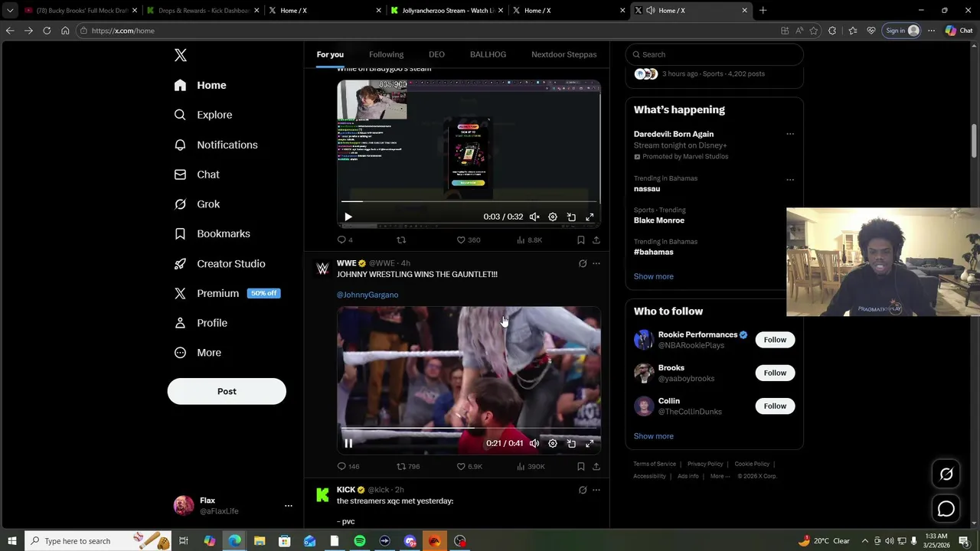Screen dimensions: 980x551
Task: Open the WWE profile avatar
Action: click(322, 269)
